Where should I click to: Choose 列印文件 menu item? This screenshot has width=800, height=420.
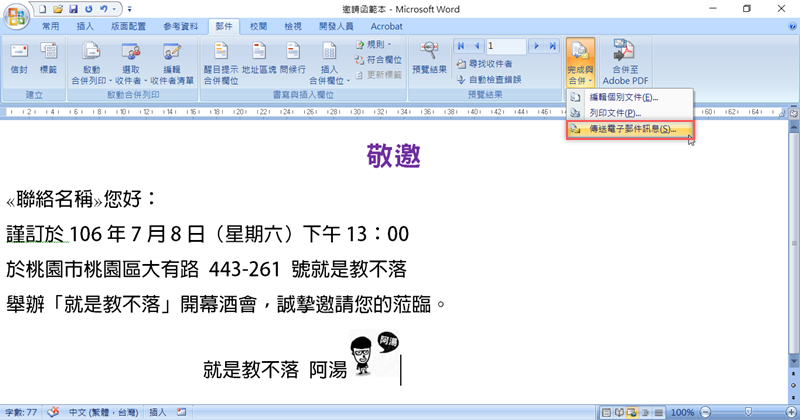(630, 113)
